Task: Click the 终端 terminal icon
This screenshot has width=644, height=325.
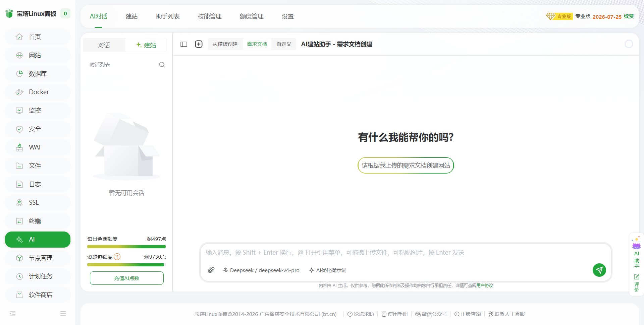Action: (19, 221)
